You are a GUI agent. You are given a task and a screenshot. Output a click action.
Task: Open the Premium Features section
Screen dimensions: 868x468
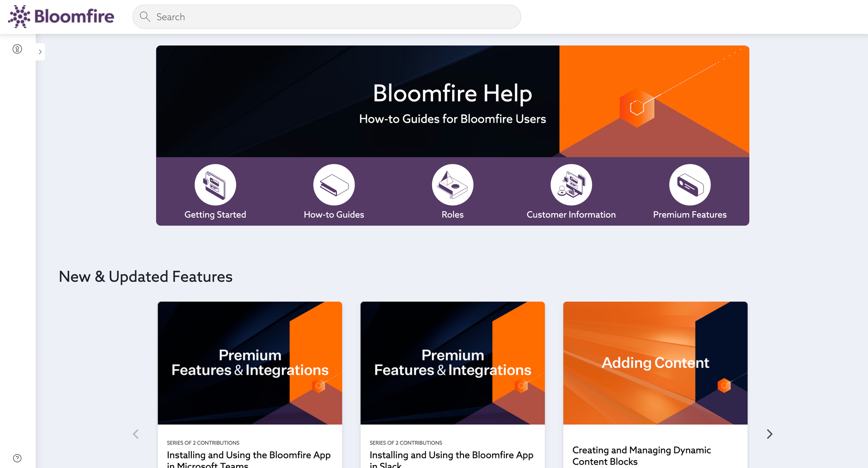[x=690, y=193]
